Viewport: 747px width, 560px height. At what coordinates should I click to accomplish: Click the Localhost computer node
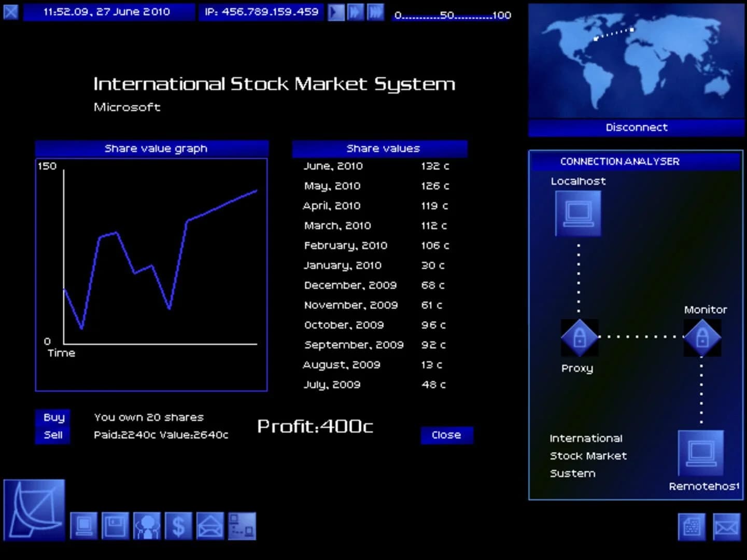coord(577,213)
